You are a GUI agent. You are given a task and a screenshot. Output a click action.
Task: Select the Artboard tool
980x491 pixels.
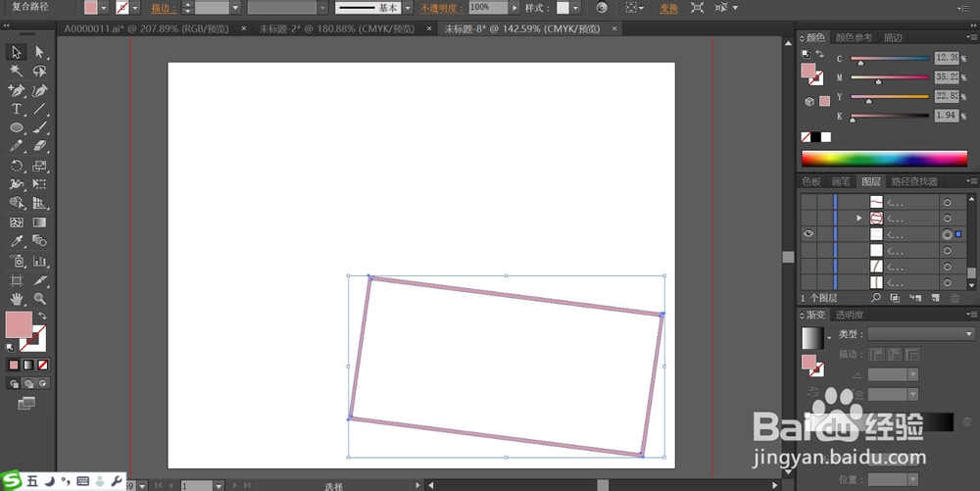17,280
